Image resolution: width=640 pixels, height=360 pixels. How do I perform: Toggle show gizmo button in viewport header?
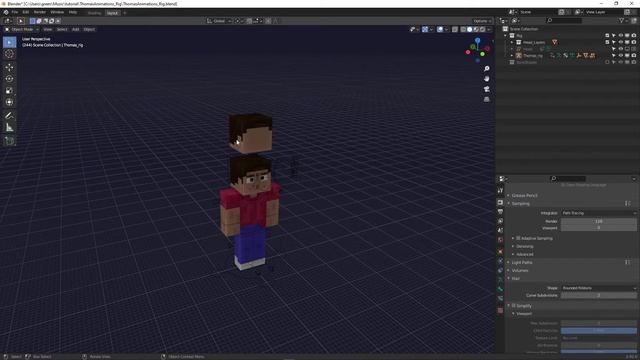(425, 29)
